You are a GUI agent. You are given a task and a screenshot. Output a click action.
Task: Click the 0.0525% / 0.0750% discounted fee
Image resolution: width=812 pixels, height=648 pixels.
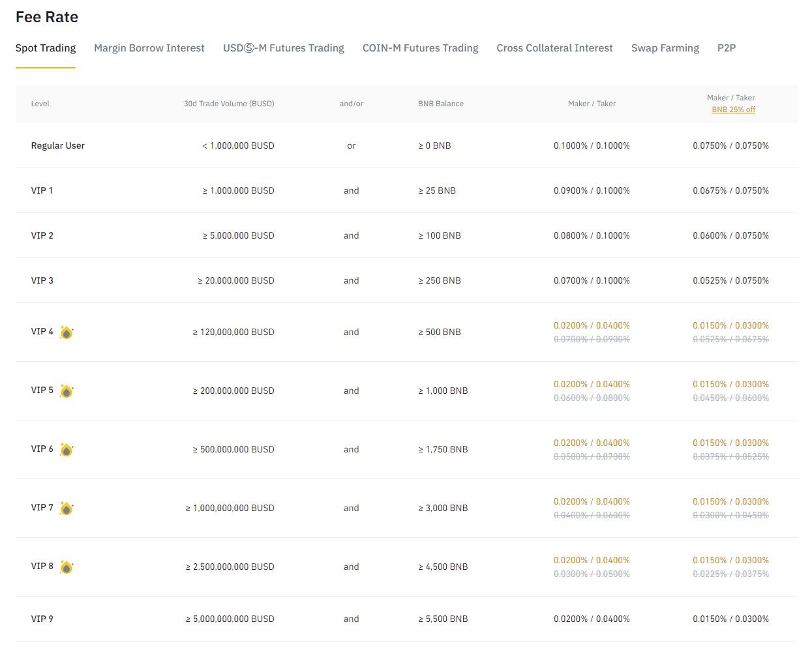click(x=730, y=281)
